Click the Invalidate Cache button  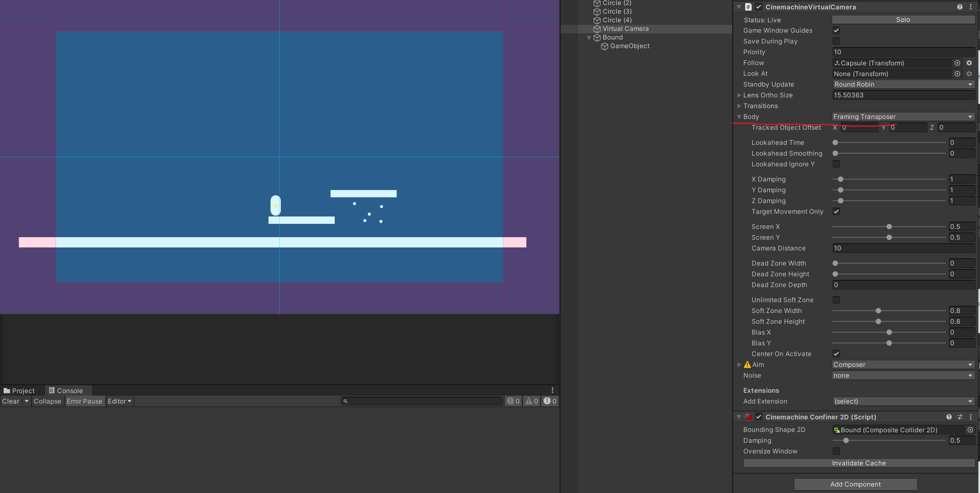[x=859, y=463]
